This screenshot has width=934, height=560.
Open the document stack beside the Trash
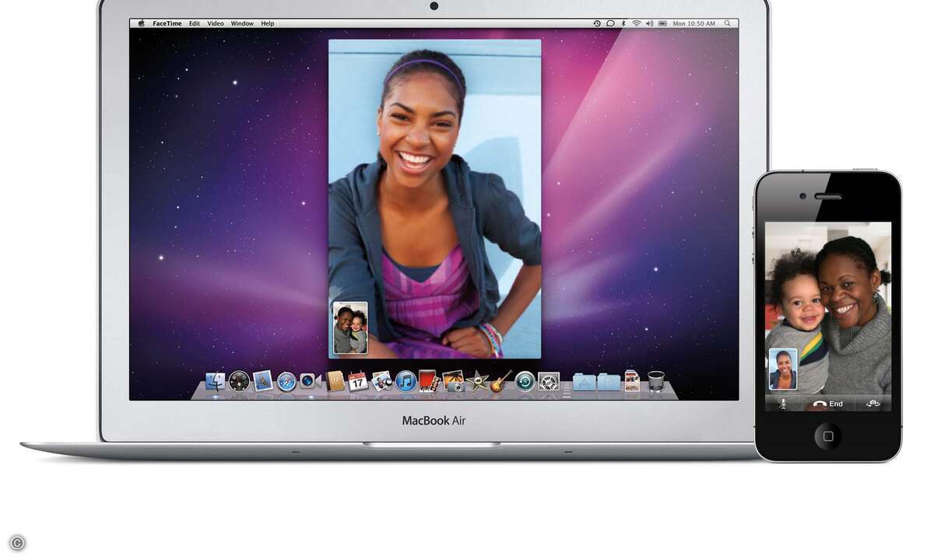[x=632, y=380]
